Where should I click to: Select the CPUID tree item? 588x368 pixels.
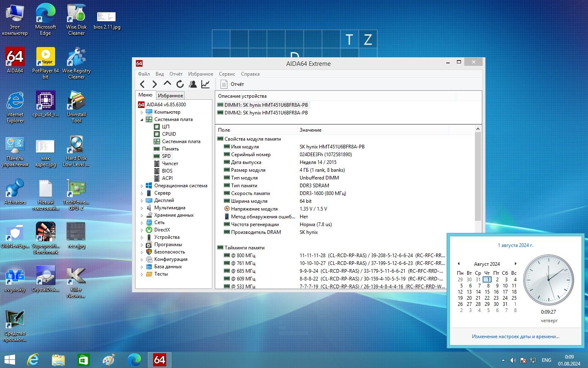(169, 134)
